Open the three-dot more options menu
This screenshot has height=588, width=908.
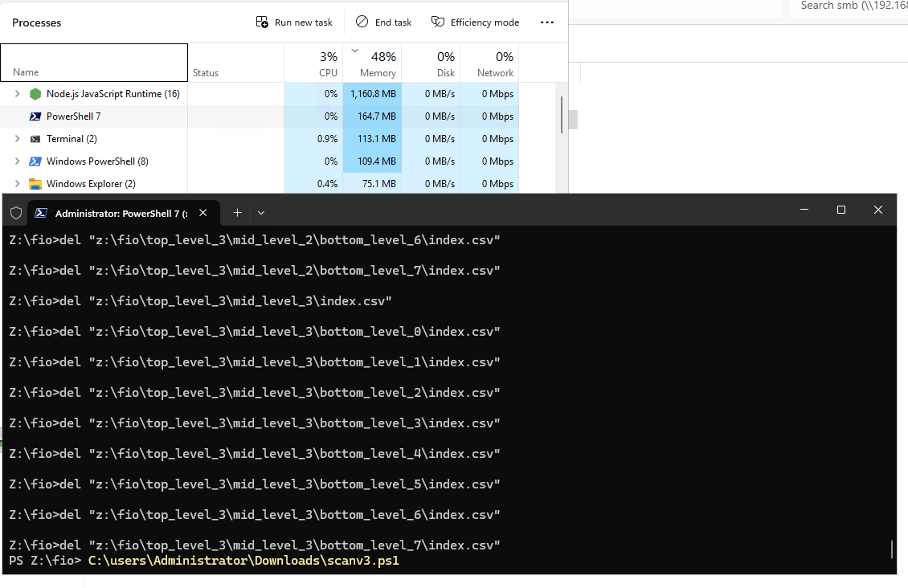click(x=546, y=22)
